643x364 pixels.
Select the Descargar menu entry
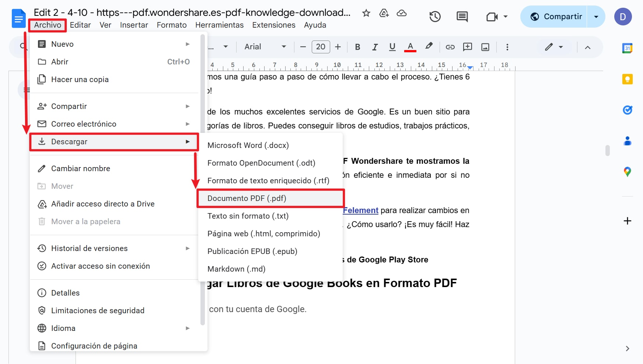click(114, 142)
